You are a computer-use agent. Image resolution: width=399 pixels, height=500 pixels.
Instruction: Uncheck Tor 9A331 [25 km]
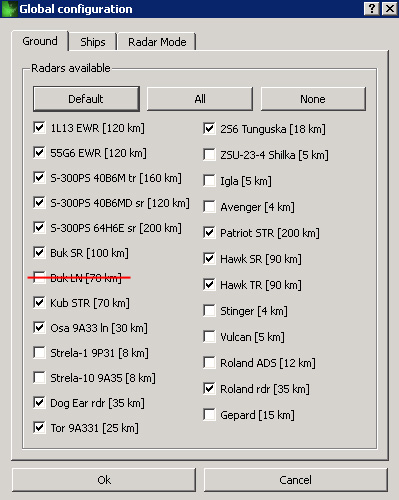[39, 428]
